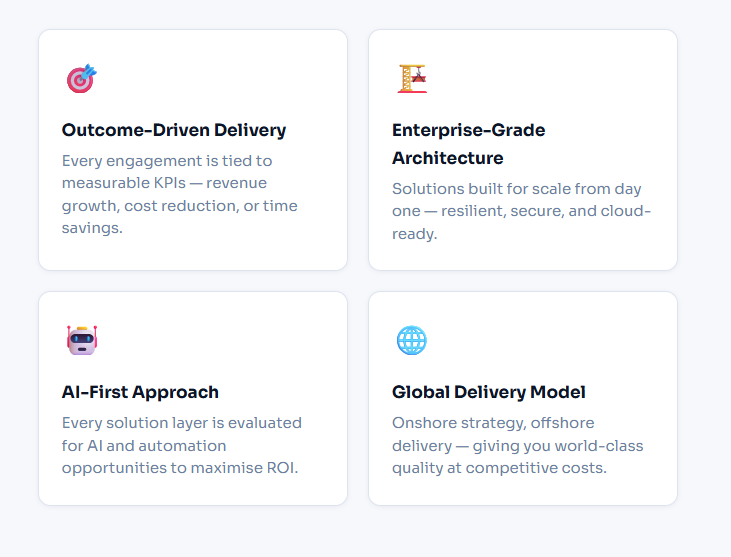Viewport: 731px width, 557px height.
Task: Open the AI-First Approach heading
Action: pyautogui.click(x=140, y=392)
